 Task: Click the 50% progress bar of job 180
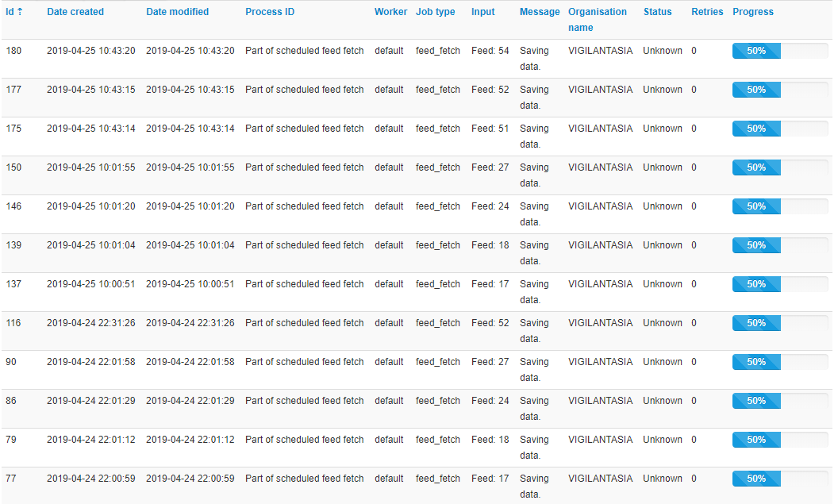(x=755, y=50)
